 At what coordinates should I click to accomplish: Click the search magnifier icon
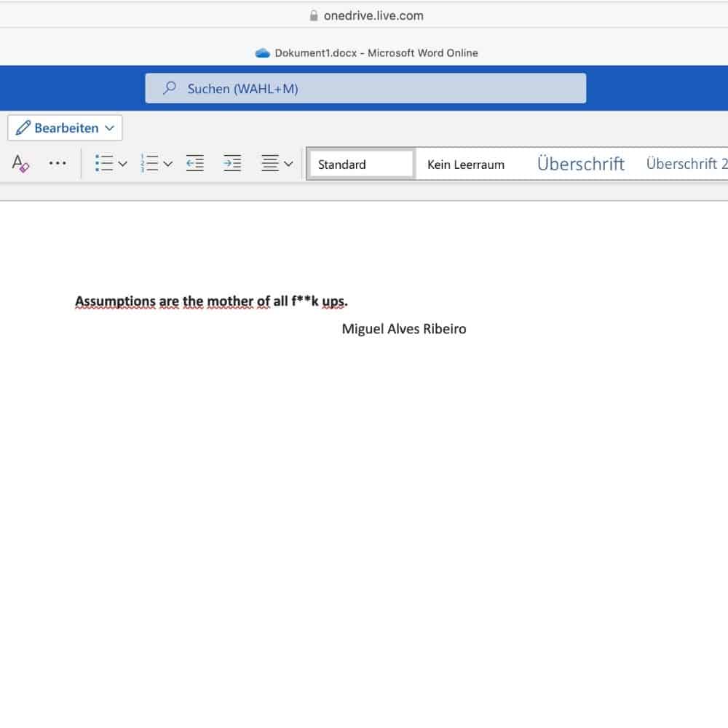(170, 88)
